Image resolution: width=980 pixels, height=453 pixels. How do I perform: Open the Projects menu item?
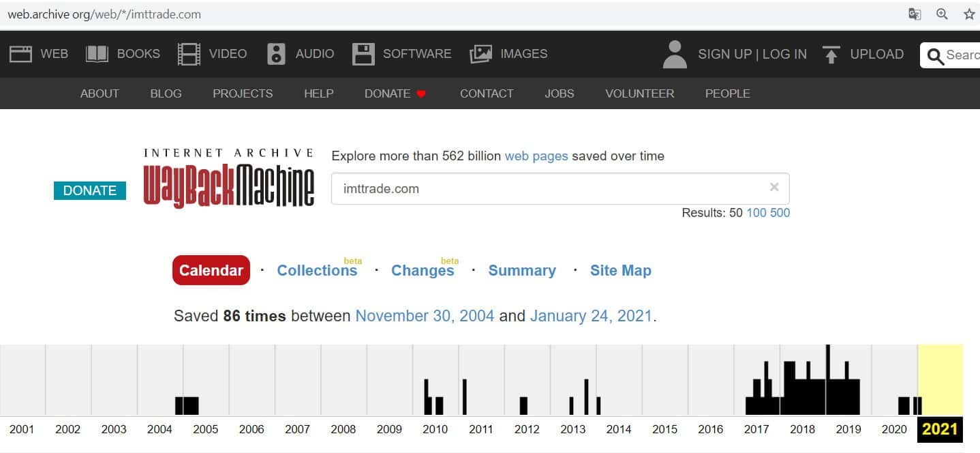243,93
